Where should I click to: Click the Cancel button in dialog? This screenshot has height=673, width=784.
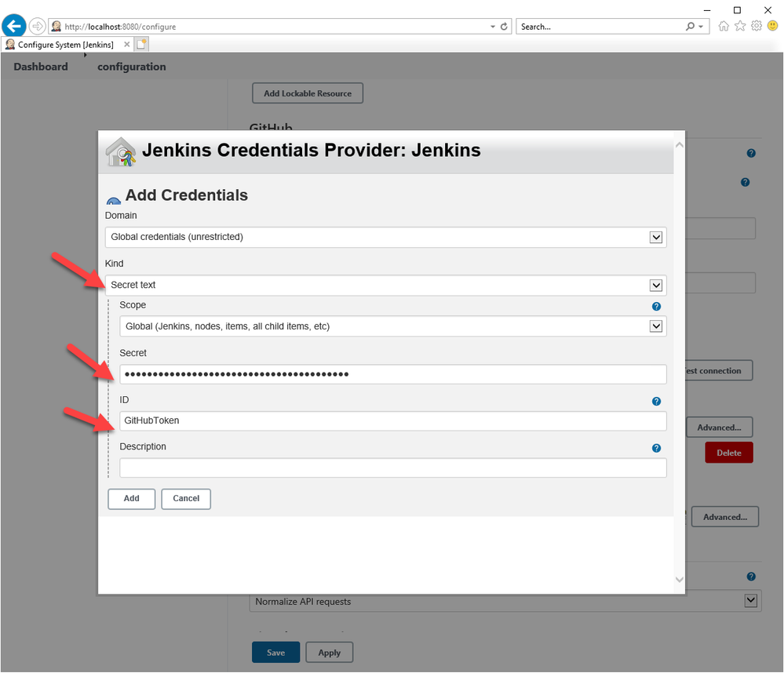tap(186, 499)
